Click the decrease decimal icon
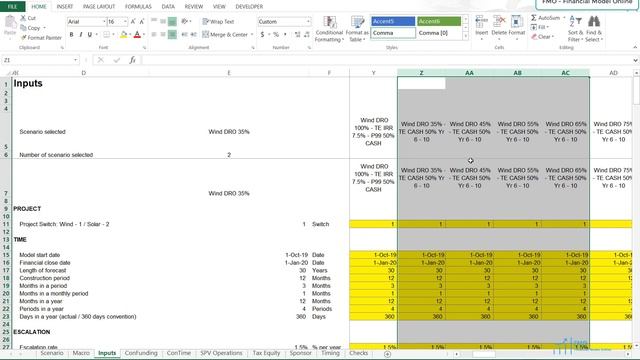This screenshot has height=360, width=640. coord(307,34)
